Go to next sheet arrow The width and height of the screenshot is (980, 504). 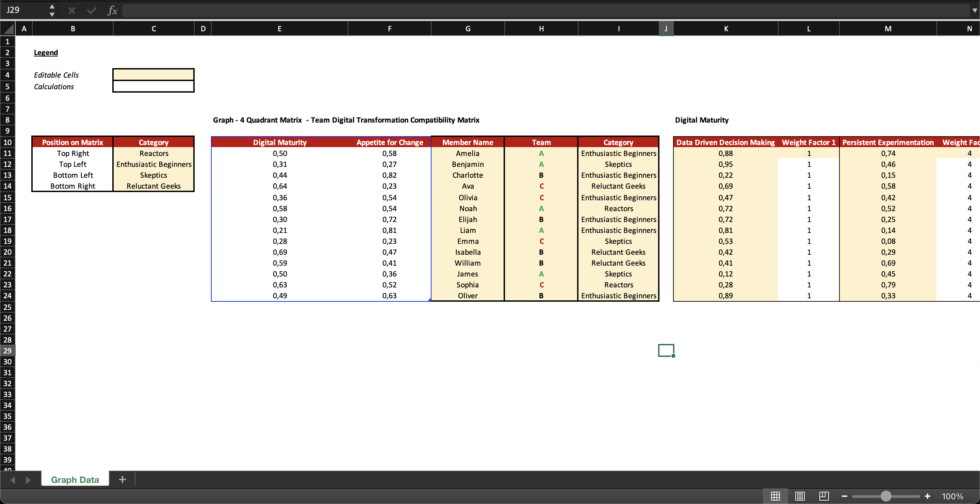pos(28,479)
